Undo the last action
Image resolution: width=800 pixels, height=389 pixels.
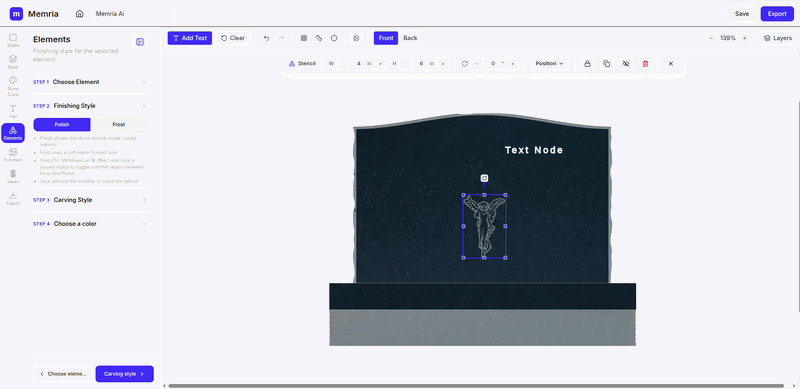[x=266, y=38]
